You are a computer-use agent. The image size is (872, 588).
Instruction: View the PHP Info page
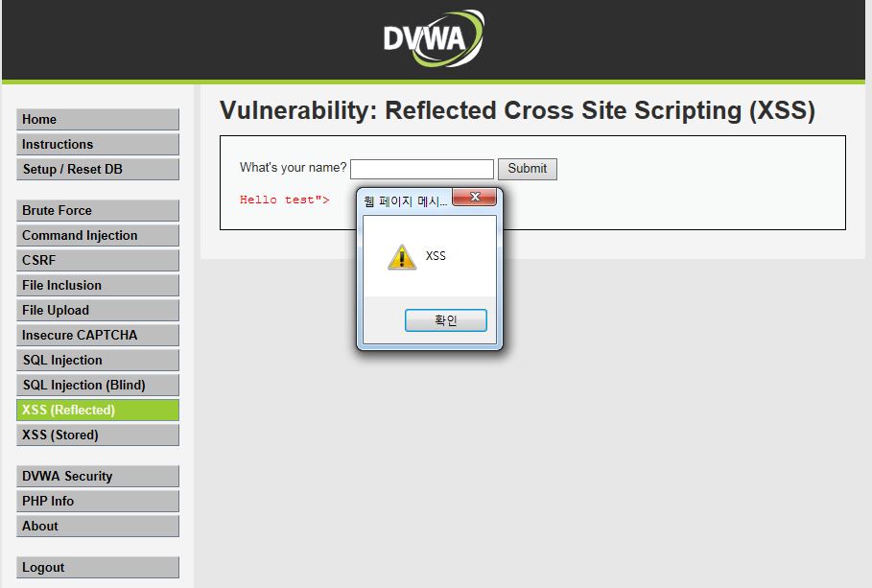98,502
